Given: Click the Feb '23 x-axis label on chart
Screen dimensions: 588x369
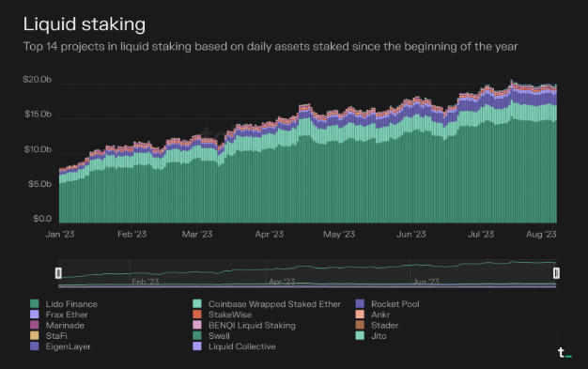Looking at the screenshot, I should click(132, 235).
